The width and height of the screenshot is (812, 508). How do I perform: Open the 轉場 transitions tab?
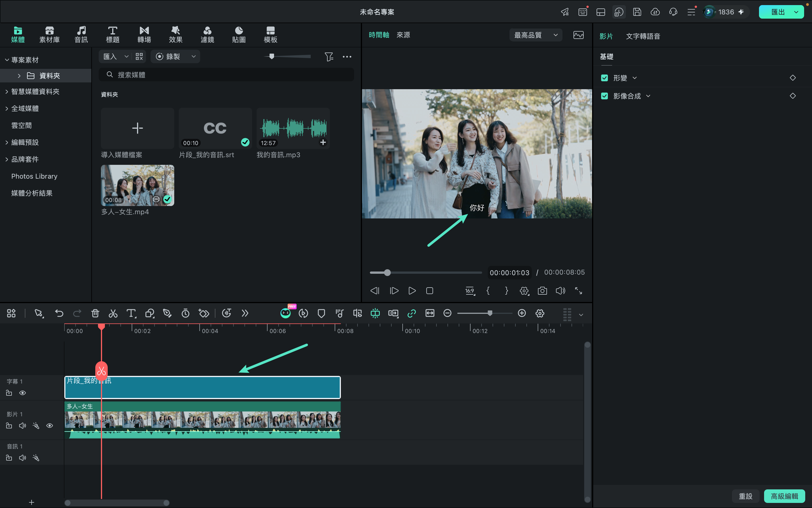[x=144, y=35]
